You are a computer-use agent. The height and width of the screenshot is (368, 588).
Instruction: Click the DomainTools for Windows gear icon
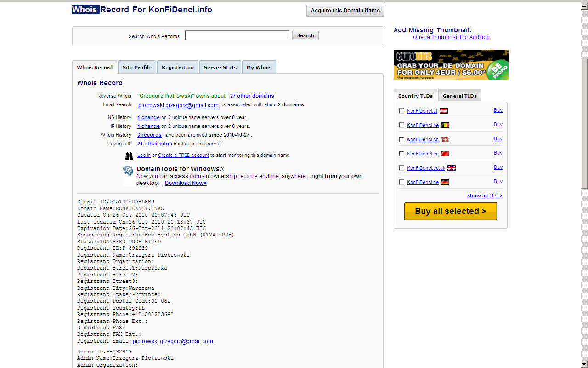click(128, 171)
